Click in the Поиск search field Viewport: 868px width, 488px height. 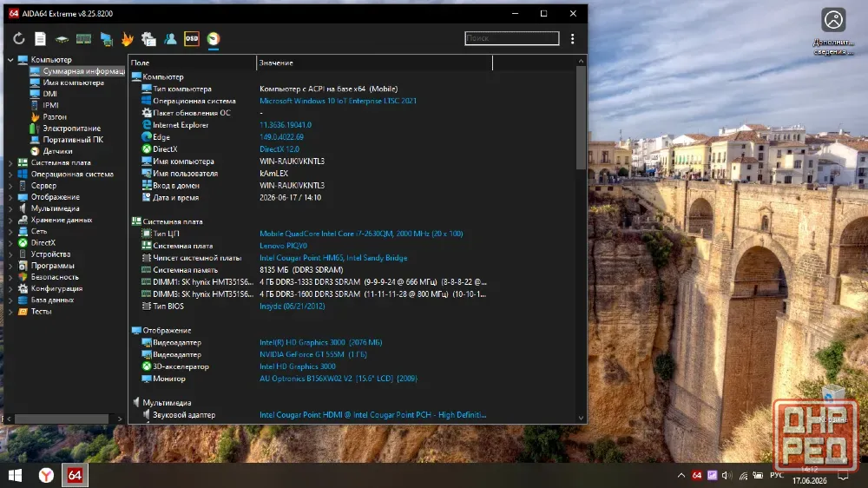pos(511,38)
